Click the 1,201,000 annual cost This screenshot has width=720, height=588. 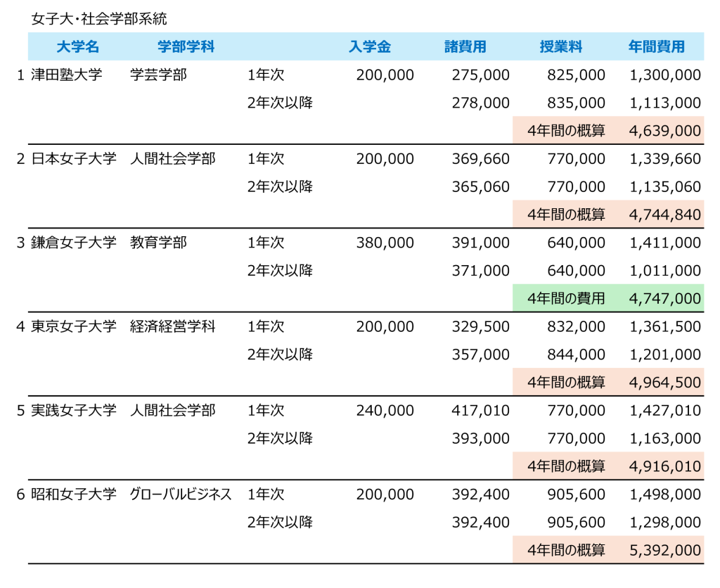665,354
